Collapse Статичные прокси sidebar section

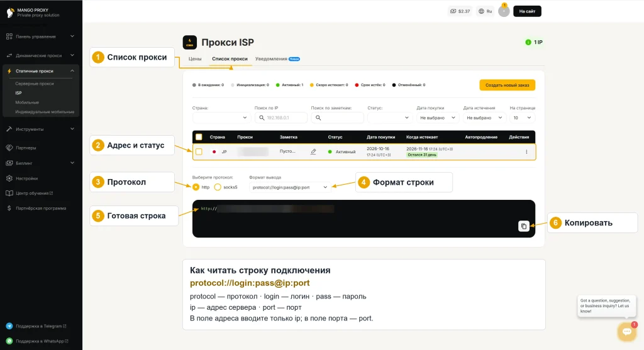(x=72, y=70)
